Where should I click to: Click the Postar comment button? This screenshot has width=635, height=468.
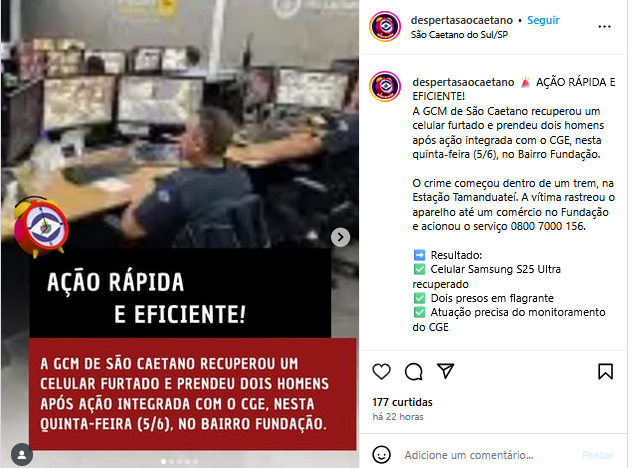click(x=598, y=455)
